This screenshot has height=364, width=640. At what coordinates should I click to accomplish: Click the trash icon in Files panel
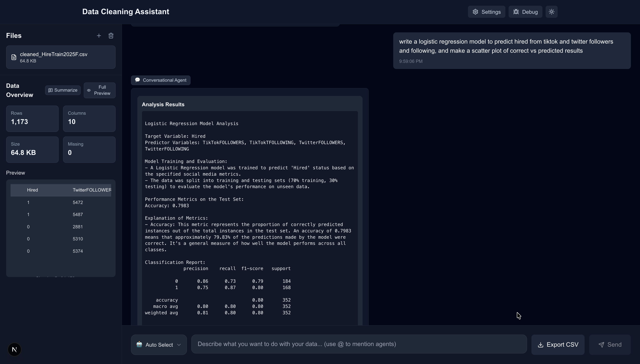111,36
